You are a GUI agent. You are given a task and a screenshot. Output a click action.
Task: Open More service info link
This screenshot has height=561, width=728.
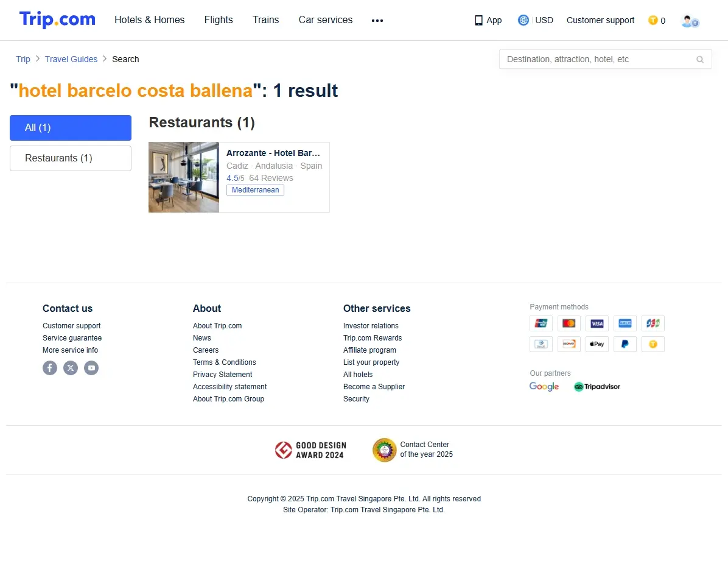70,350
